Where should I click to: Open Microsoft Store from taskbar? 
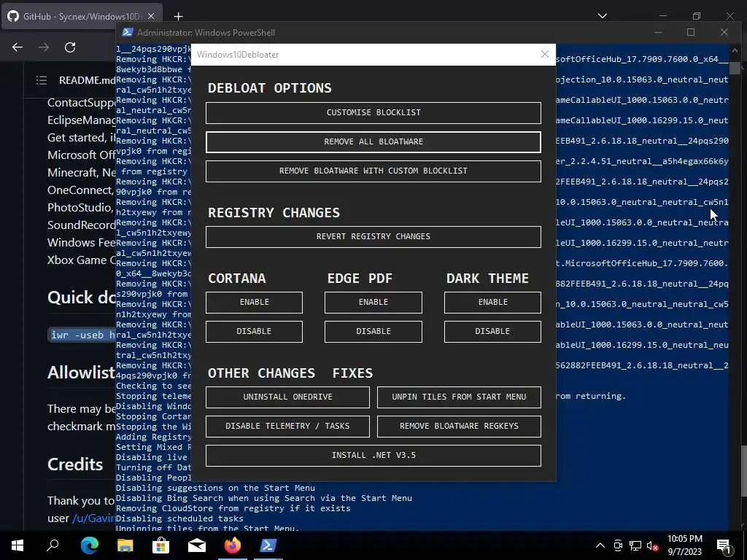(x=160, y=545)
